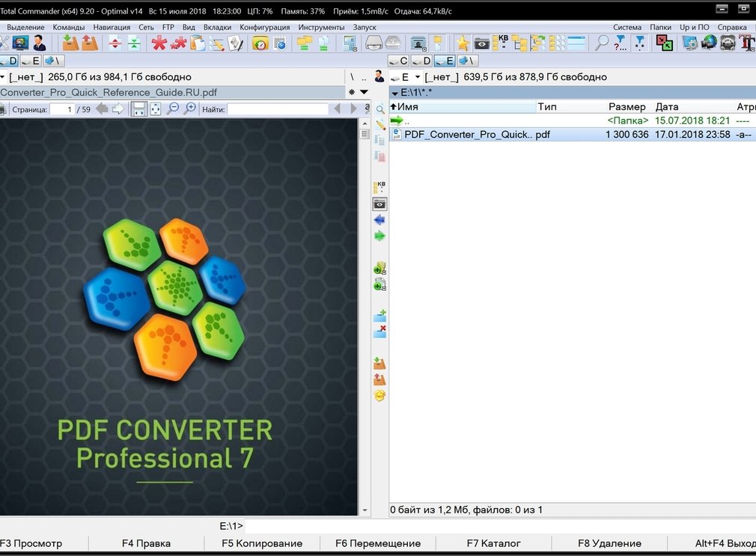Open the Вкладки menu
The width and height of the screenshot is (756, 556).
tap(217, 27)
